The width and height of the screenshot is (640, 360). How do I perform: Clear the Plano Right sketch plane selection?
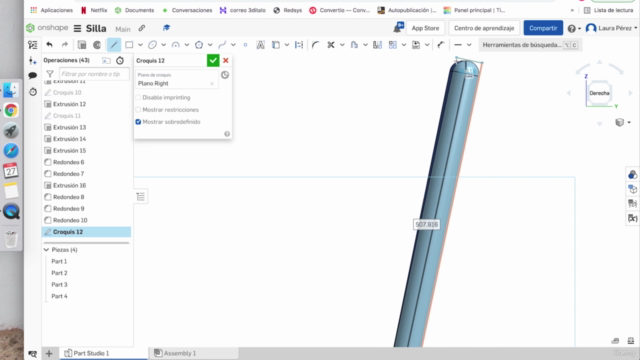pyautogui.click(x=212, y=84)
